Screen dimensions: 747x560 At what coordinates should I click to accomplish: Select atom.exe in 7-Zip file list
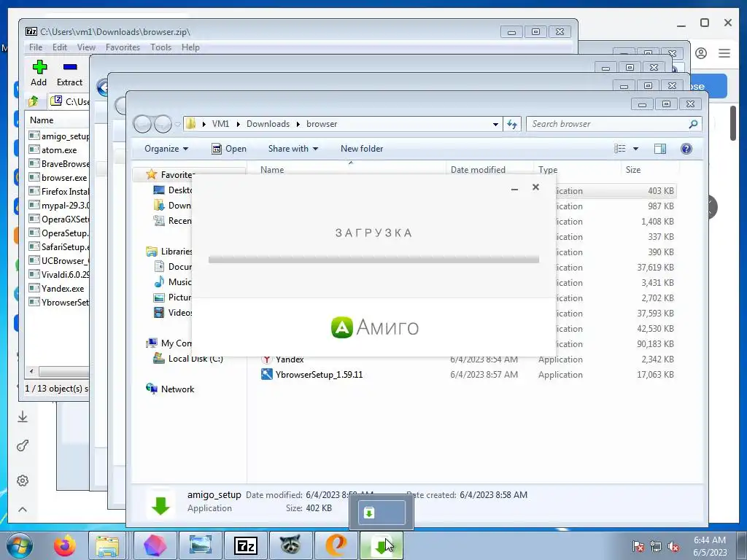point(58,150)
